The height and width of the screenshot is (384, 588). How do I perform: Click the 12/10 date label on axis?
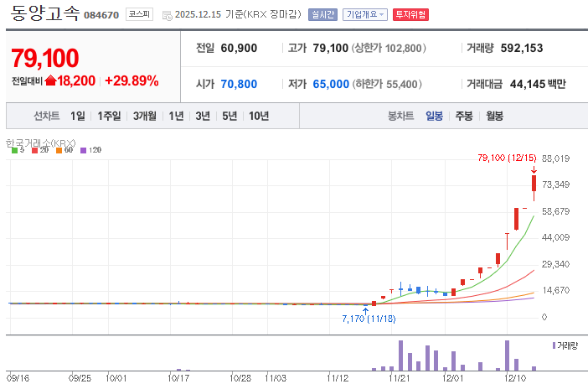pyautogui.click(x=515, y=378)
